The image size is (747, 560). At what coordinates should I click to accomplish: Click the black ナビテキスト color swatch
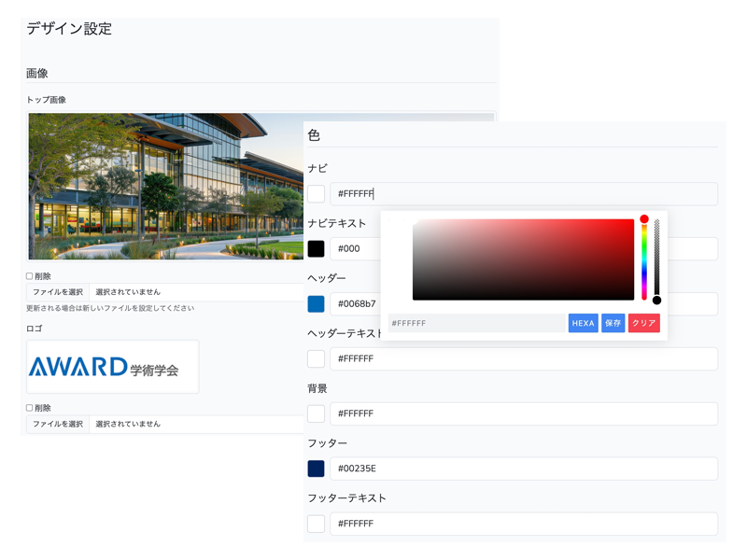(x=317, y=248)
